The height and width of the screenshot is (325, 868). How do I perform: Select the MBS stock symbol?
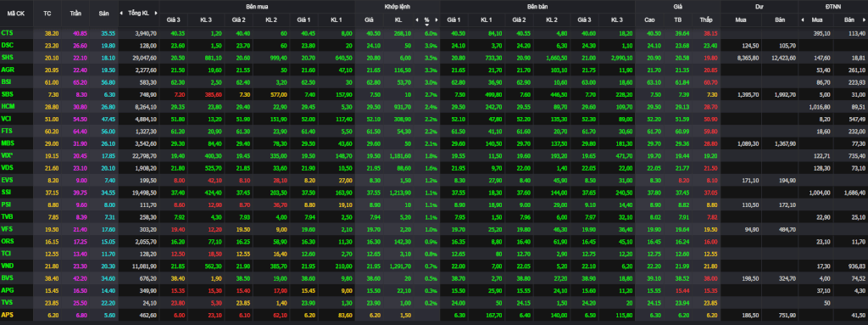pyautogui.click(x=8, y=143)
